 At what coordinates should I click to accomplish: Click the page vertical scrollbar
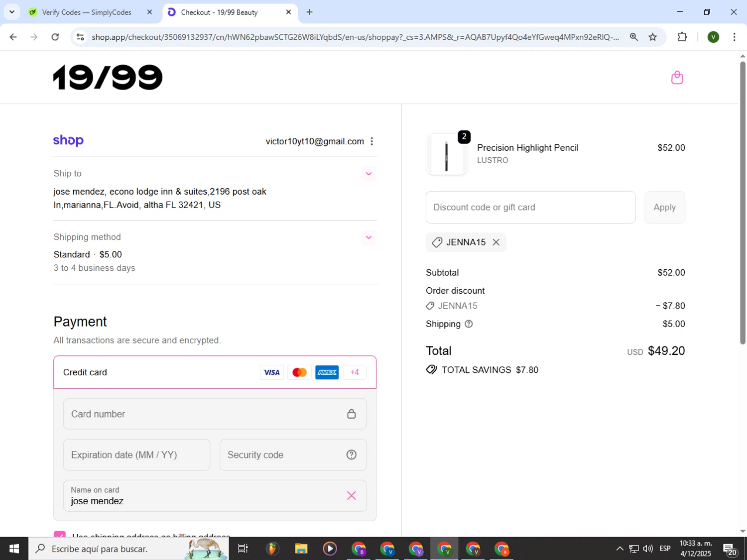coord(743,203)
